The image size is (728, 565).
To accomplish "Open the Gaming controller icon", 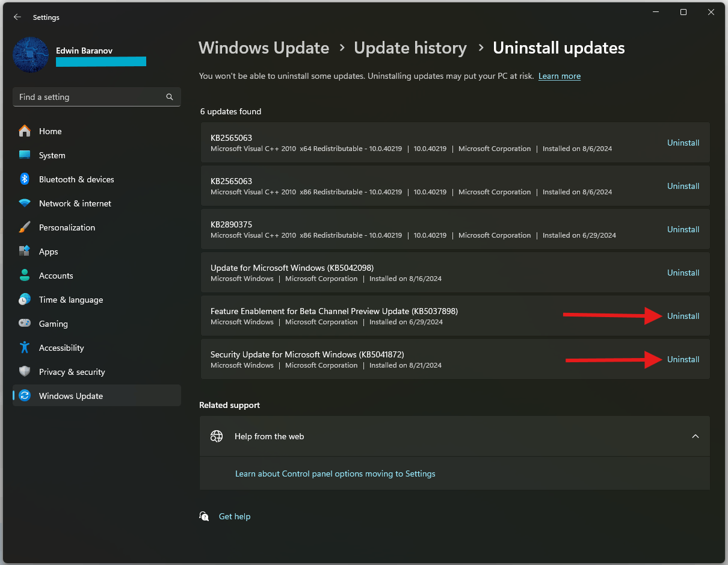I will pyautogui.click(x=25, y=324).
